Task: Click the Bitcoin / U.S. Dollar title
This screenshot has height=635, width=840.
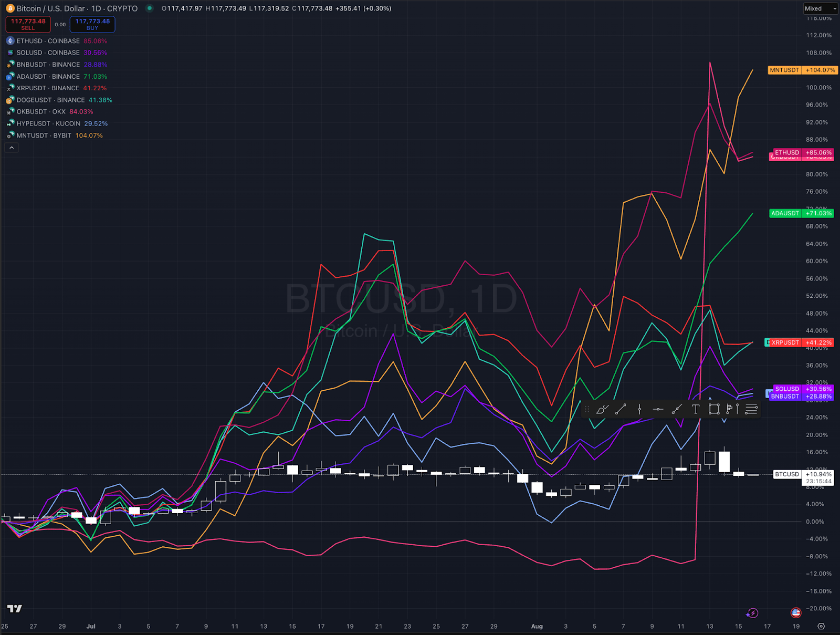Action: [x=52, y=8]
